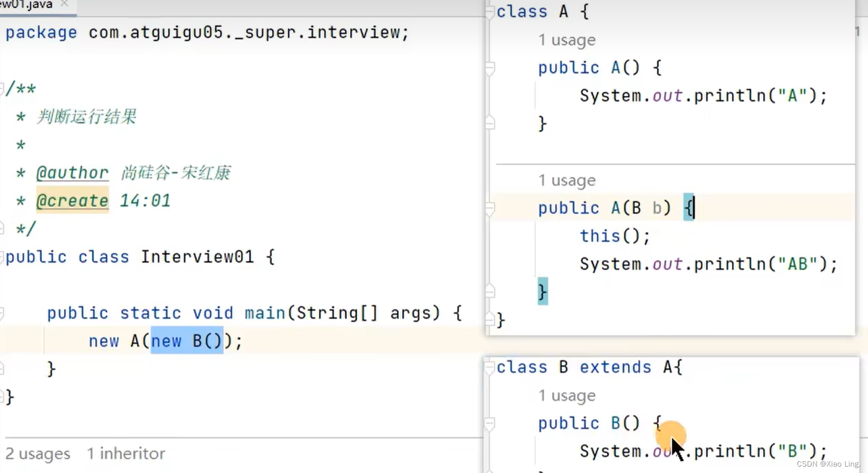The height and width of the screenshot is (473, 868).
Task: Click the @author Javadoc tag
Action: (72, 173)
